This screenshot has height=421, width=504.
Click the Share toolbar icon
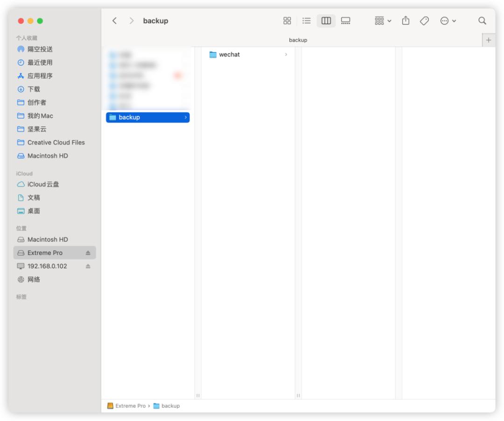point(406,21)
